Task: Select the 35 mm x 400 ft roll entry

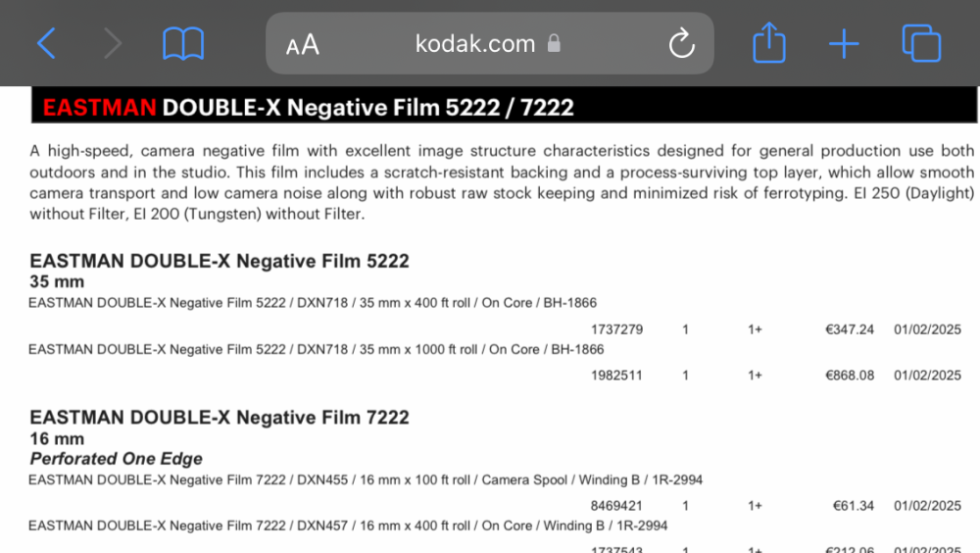Action: click(x=313, y=303)
